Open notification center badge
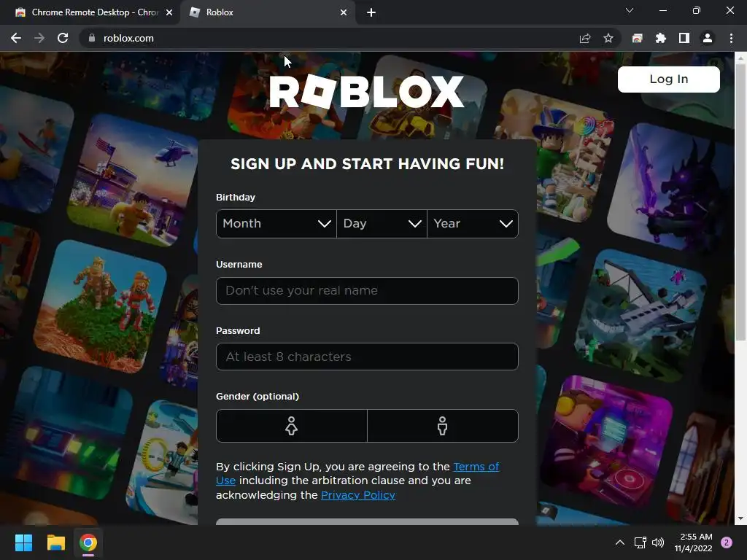The width and height of the screenshot is (747, 560). [727, 542]
